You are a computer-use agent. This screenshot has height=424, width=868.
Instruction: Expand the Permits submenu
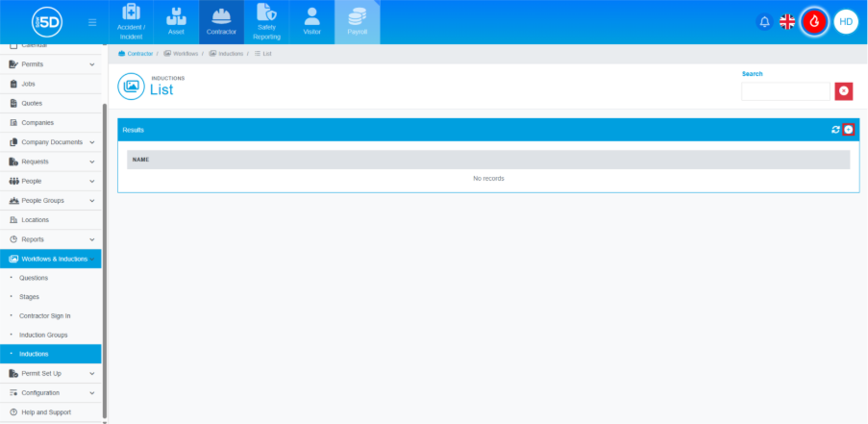(x=91, y=64)
